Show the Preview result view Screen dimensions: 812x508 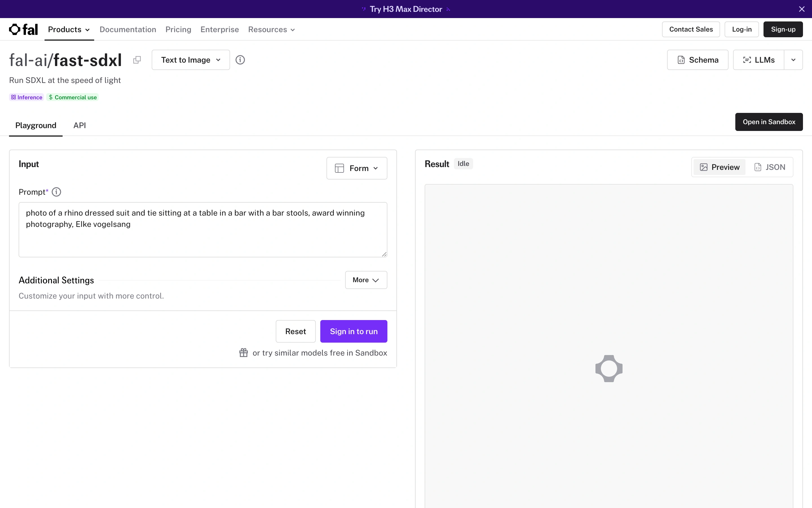coord(720,167)
